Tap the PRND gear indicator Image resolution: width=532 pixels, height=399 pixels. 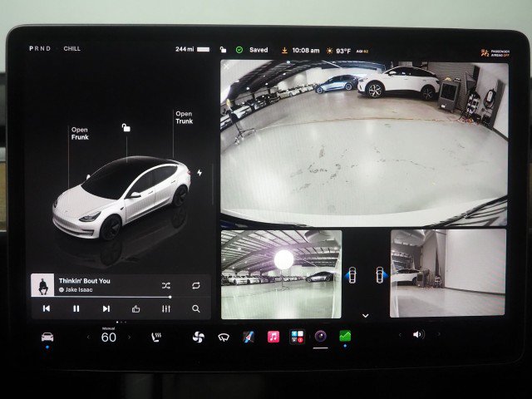click(x=40, y=48)
